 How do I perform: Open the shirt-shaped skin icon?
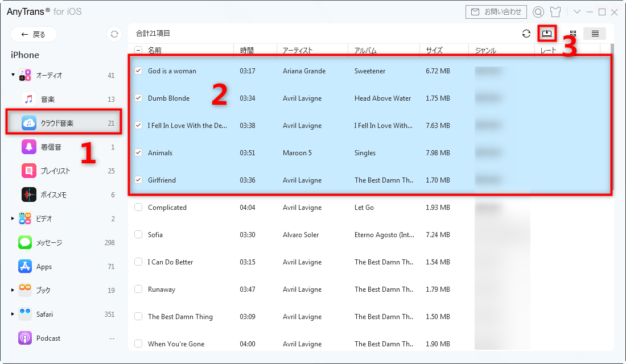[555, 12]
